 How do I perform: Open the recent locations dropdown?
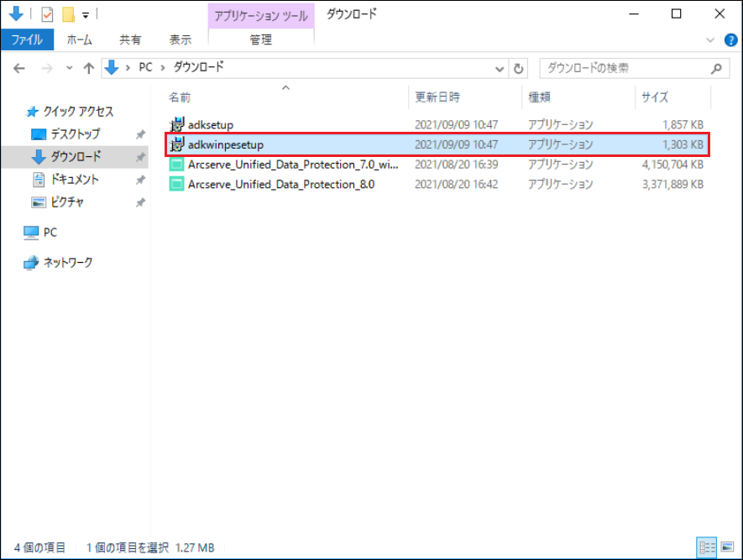pos(69,69)
